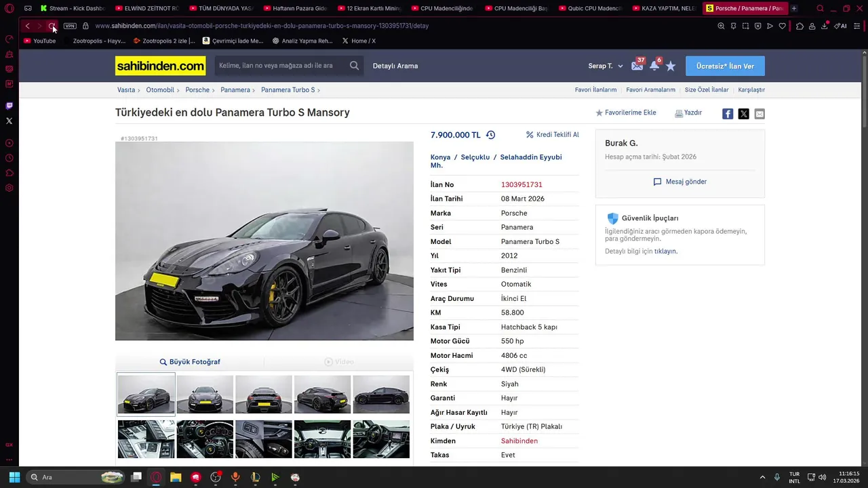
Task: Open Easy Setup sliders icon
Action: (x=858, y=26)
